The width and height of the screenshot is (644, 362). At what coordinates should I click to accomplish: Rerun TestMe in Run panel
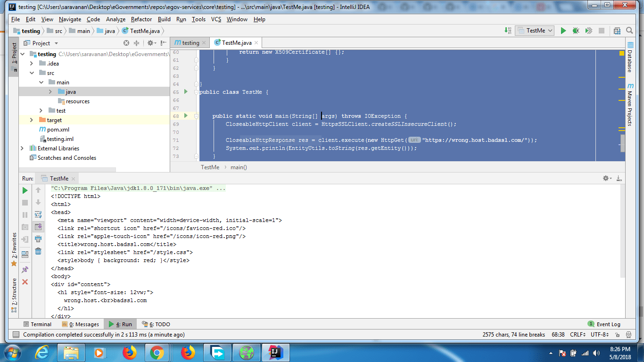(25, 190)
